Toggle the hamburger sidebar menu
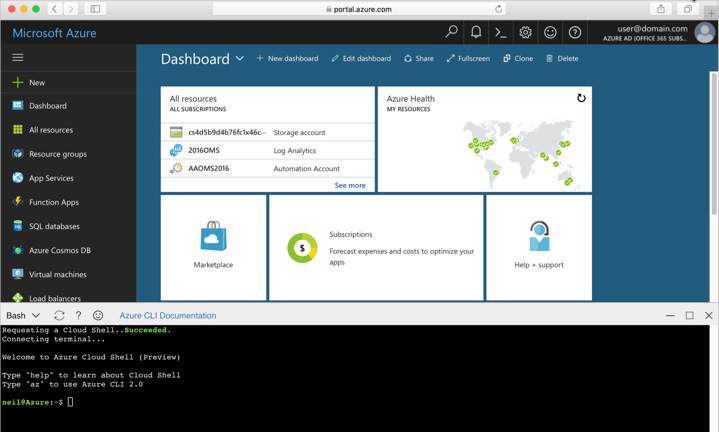 point(18,57)
